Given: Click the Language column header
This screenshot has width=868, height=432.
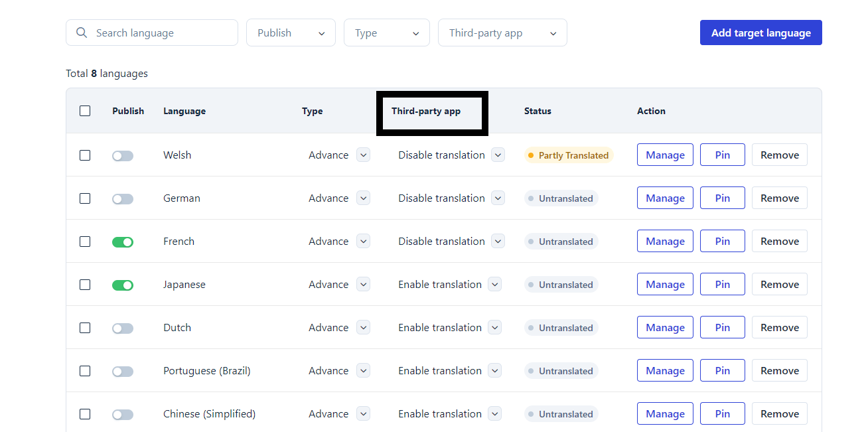Looking at the screenshot, I should (184, 111).
